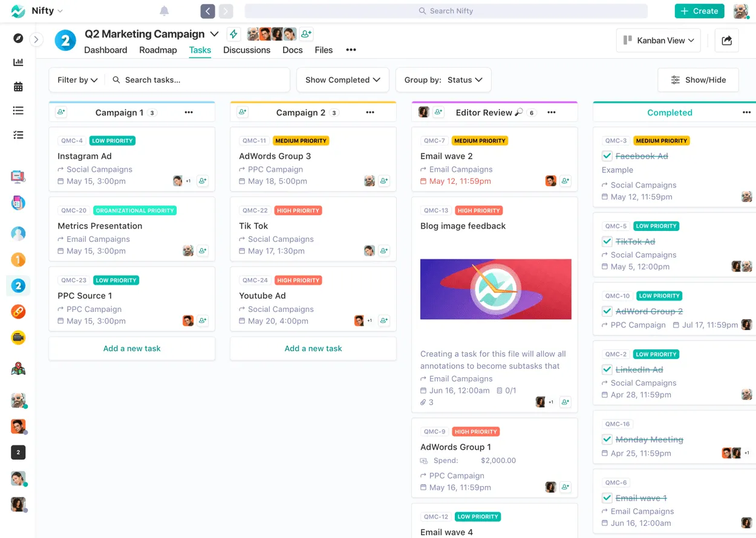Open the Blog image feedback attachment thumbnail
The width and height of the screenshot is (756, 538).
(495, 289)
